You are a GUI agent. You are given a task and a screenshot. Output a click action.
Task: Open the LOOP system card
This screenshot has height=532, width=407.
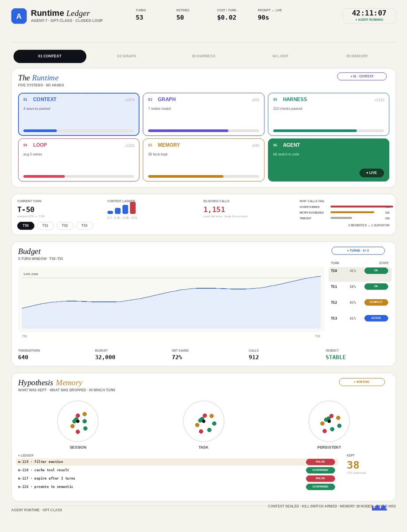click(79, 160)
